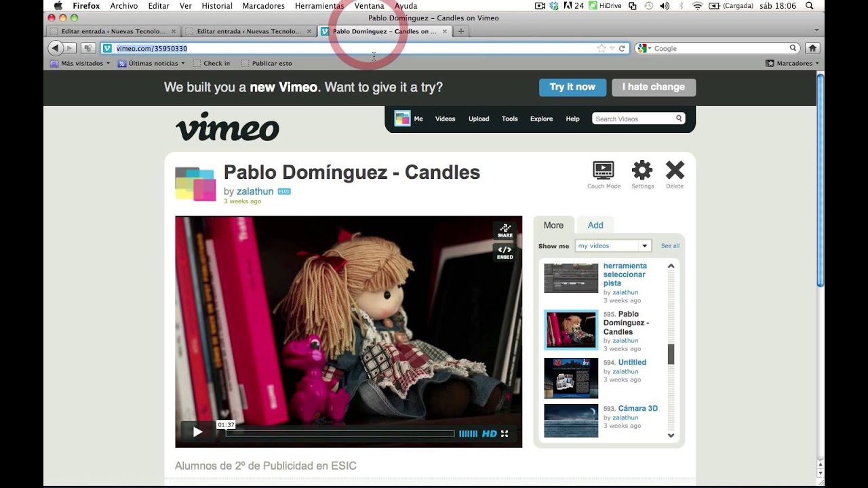The height and width of the screenshot is (488, 868).
Task: Click the reload page icon
Action: click(622, 48)
